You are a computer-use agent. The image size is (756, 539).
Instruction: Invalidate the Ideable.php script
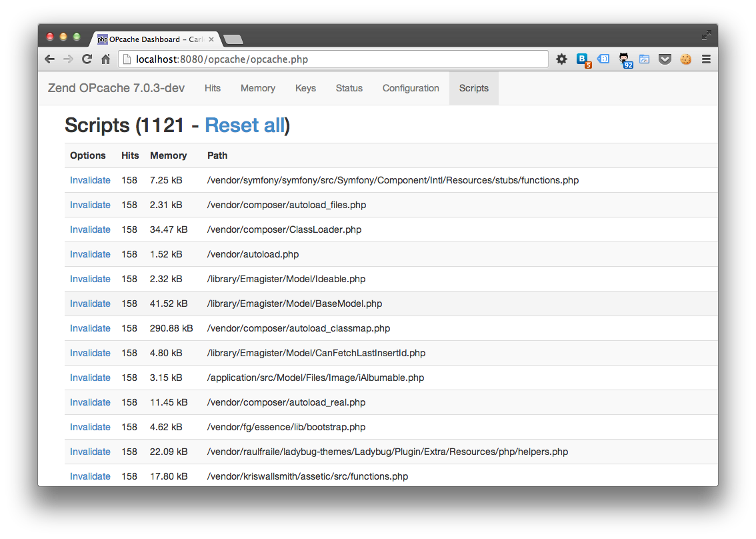(90, 279)
